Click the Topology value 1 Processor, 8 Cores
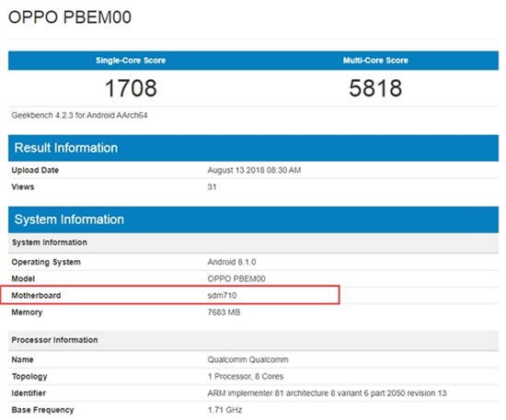This screenshot has width=506, height=420. click(246, 377)
